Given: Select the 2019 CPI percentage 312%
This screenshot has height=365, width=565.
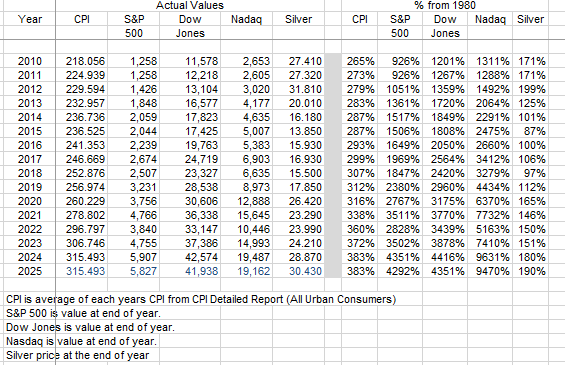Looking at the screenshot, I should tap(360, 187).
